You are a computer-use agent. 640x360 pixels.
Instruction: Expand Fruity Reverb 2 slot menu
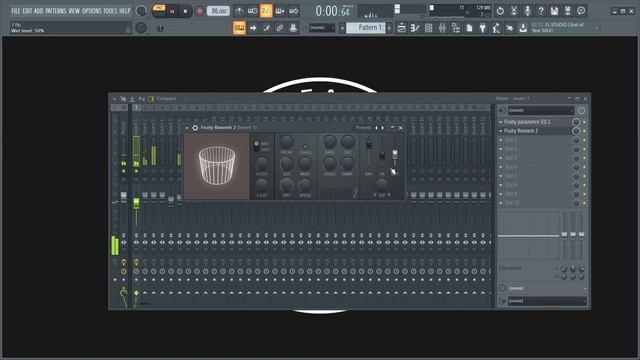coord(501,131)
